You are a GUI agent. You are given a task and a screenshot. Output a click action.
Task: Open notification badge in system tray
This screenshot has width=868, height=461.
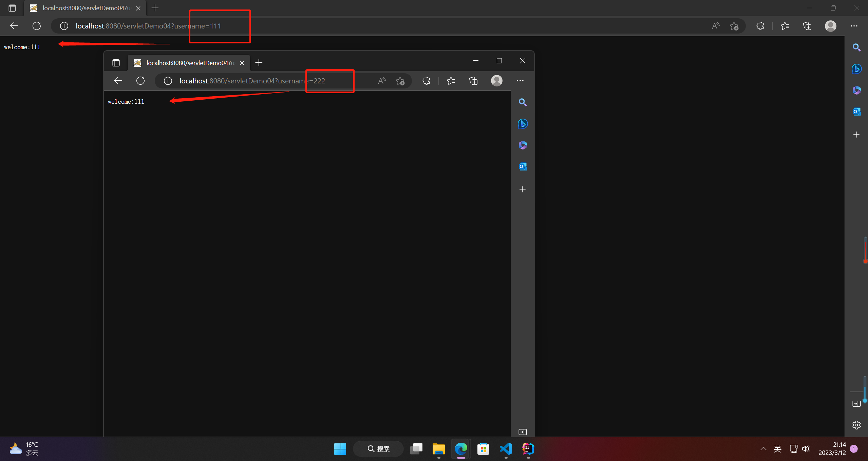point(854,449)
